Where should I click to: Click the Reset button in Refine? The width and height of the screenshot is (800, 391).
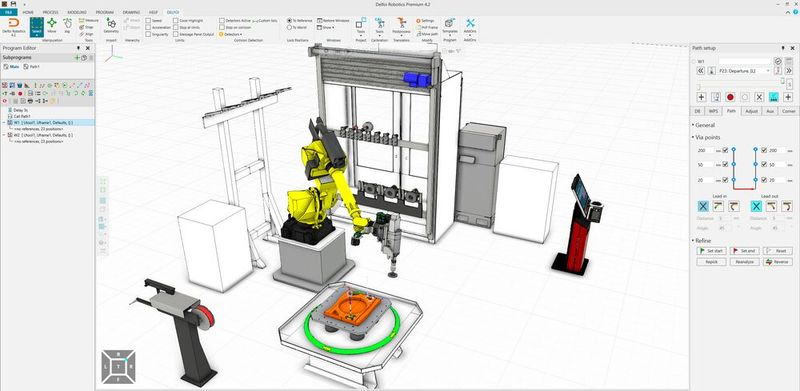(778, 251)
